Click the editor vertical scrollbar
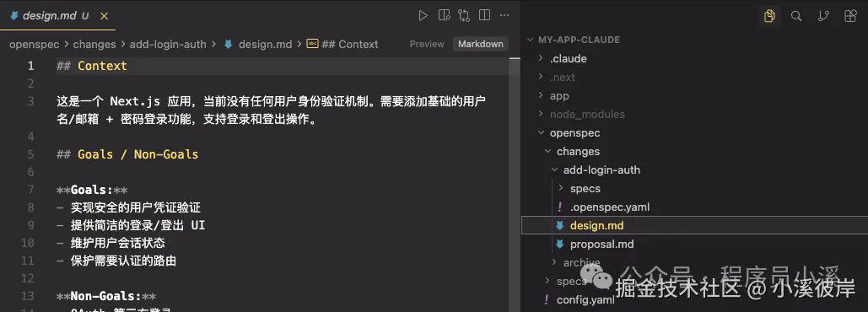This screenshot has height=312, width=868. (x=515, y=184)
